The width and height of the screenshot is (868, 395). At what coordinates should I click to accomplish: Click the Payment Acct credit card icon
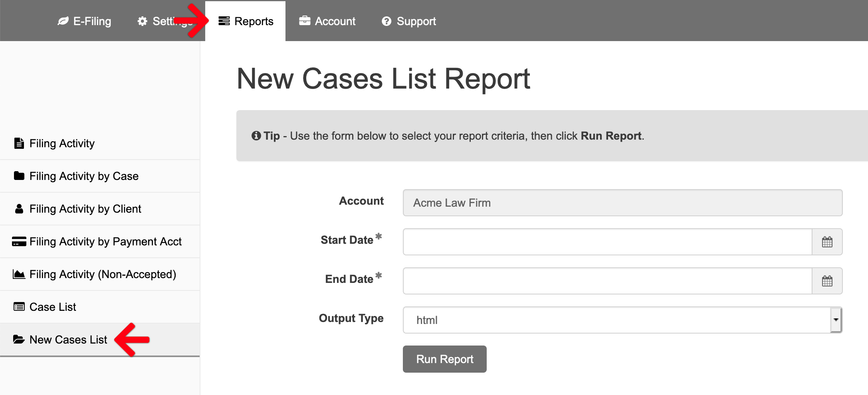point(19,241)
